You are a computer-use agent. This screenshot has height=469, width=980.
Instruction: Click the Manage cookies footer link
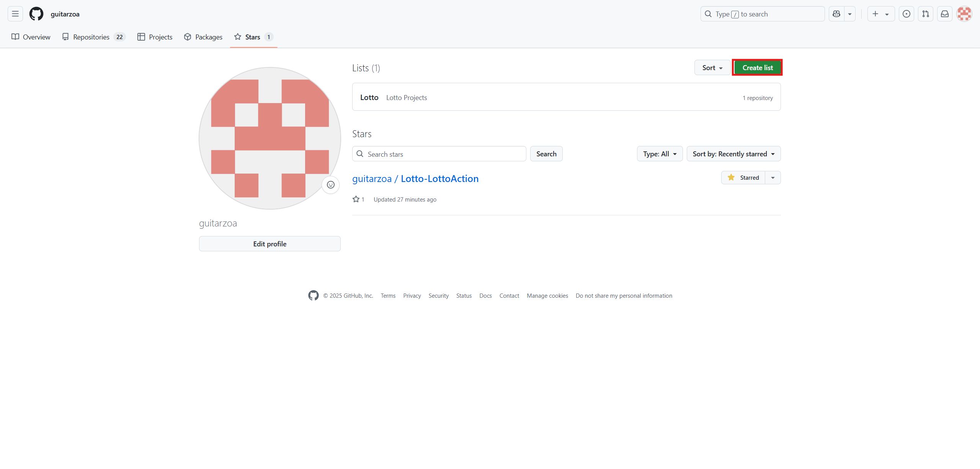click(547, 296)
